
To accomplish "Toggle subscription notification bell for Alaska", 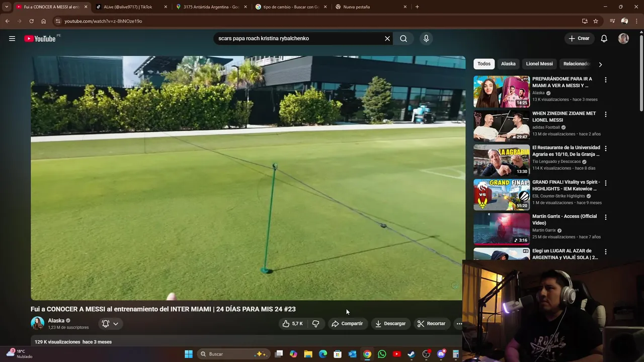I will click(x=110, y=324).
